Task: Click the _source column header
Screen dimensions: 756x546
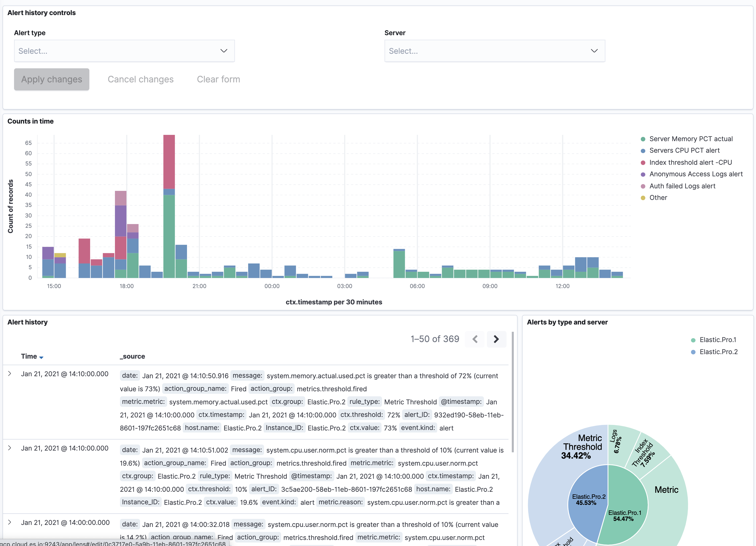Action: pyautogui.click(x=132, y=356)
